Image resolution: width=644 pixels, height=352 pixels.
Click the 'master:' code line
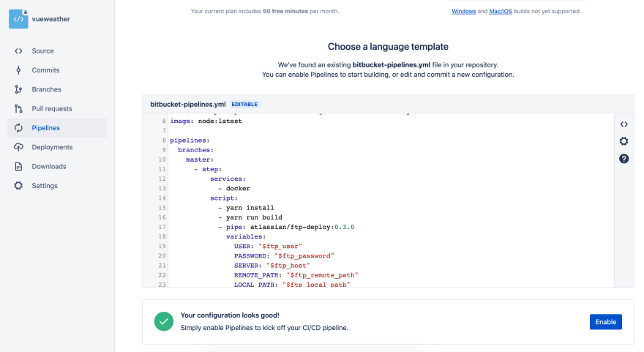(x=200, y=160)
